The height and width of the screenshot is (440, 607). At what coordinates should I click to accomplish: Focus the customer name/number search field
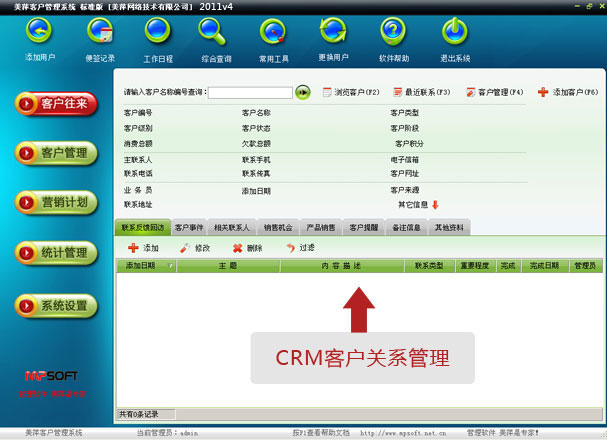tap(250, 92)
